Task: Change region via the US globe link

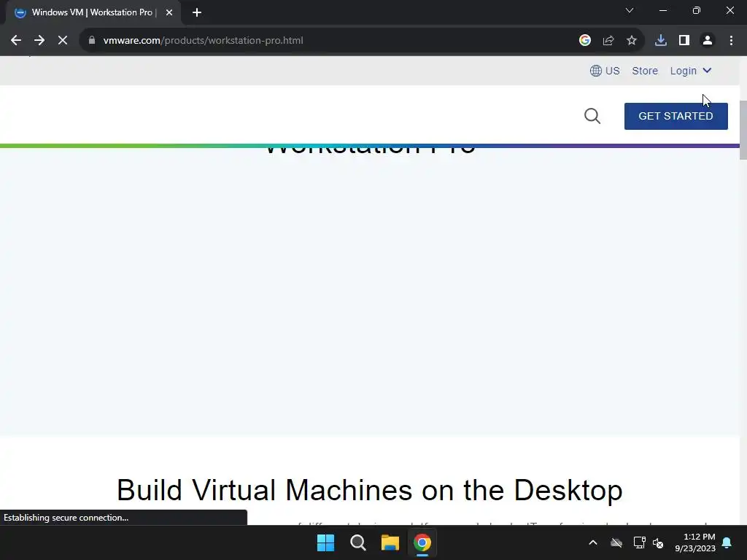Action: point(605,71)
